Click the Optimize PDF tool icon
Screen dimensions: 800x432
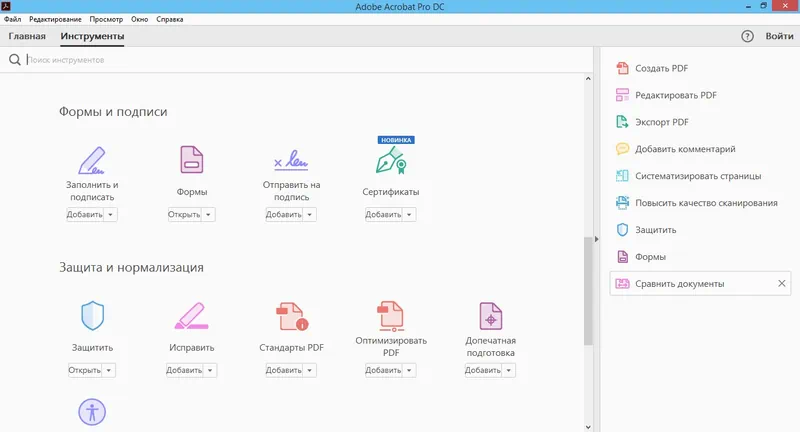coord(390,316)
